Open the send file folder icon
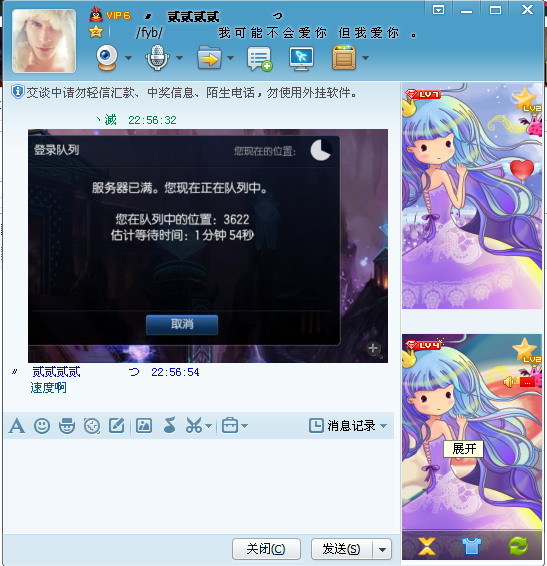The image size is (547, 566). [x=209, y=58]
